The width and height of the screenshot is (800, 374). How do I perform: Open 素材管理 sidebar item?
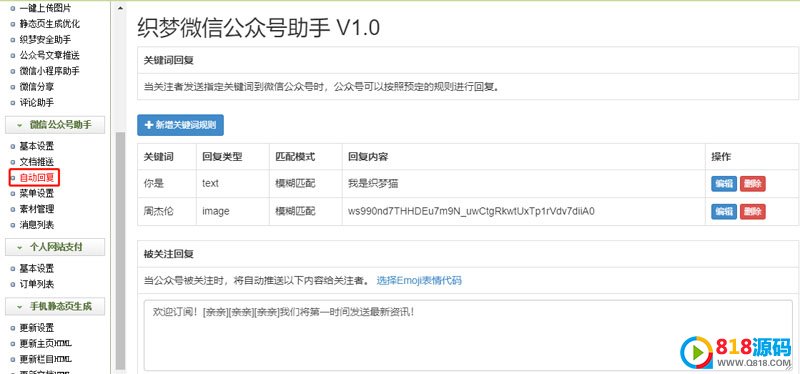(37, 209)
